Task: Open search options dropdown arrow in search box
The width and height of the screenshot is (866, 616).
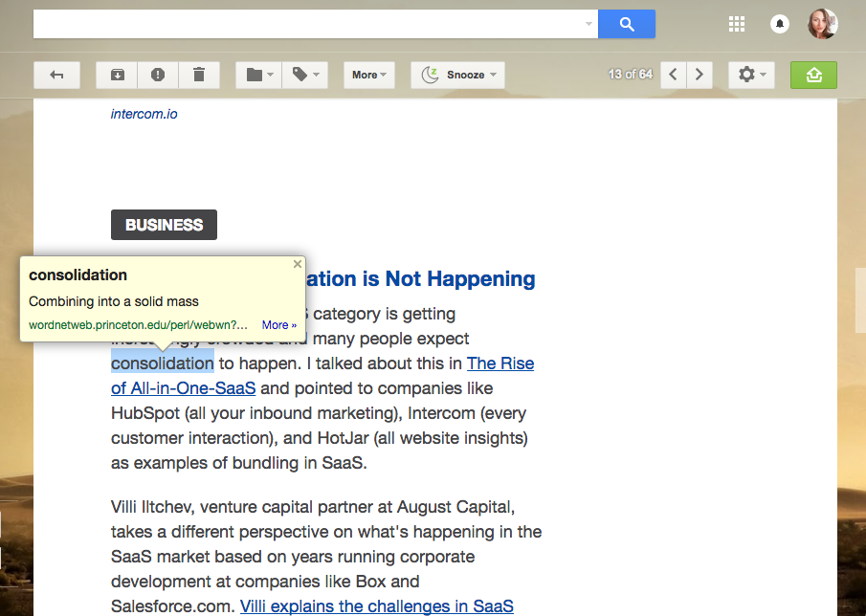Action: point(588,24)
